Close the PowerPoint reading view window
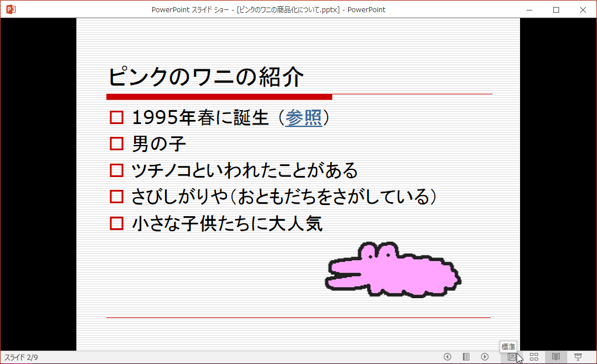 (583, 9)
